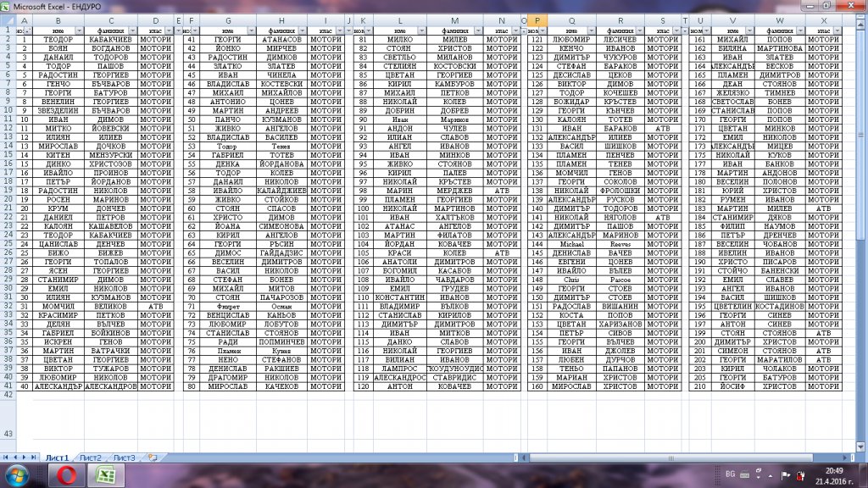The height and width of the screenshot is (488, 868).
Task: Select row 43 by its row header
Action: point(8,433)
